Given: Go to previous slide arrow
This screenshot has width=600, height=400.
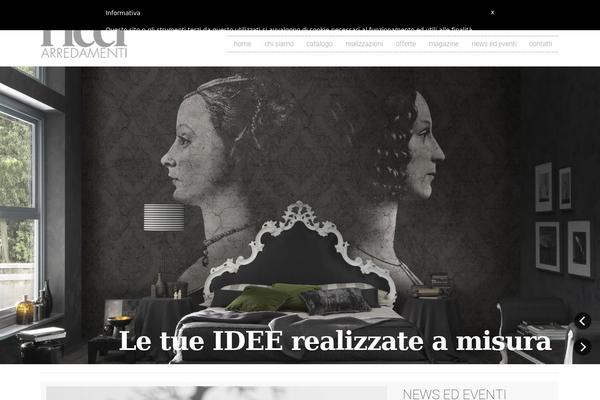Looking at the screenshot, I should click(x=582, y=321).
